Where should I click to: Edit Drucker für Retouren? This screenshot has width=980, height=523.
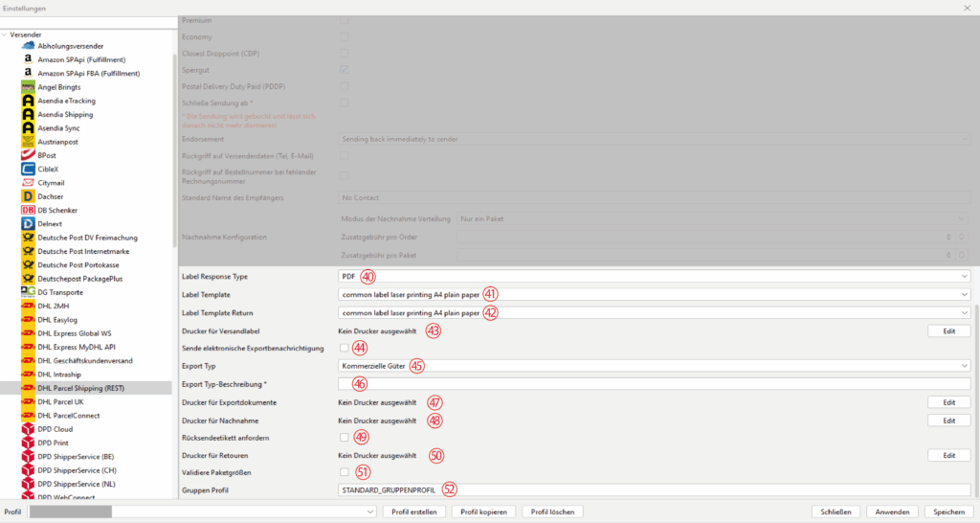[x=948, y=455]
